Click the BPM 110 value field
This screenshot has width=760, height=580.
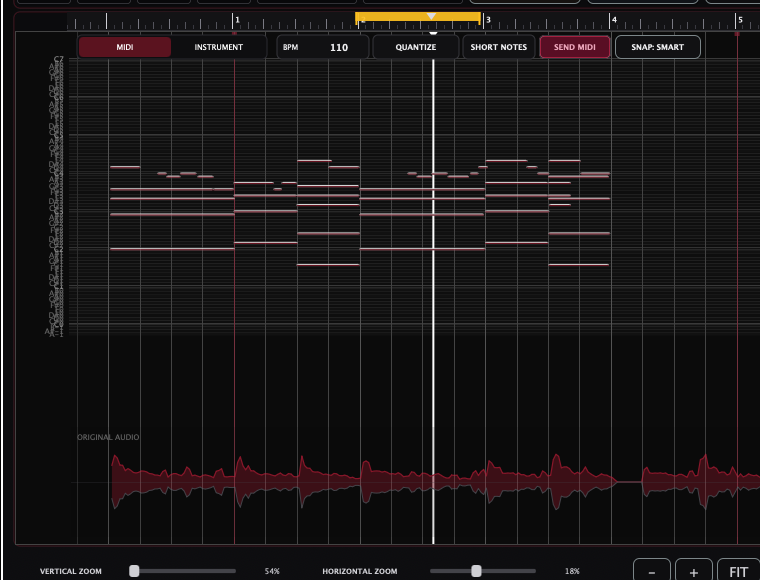323,47
